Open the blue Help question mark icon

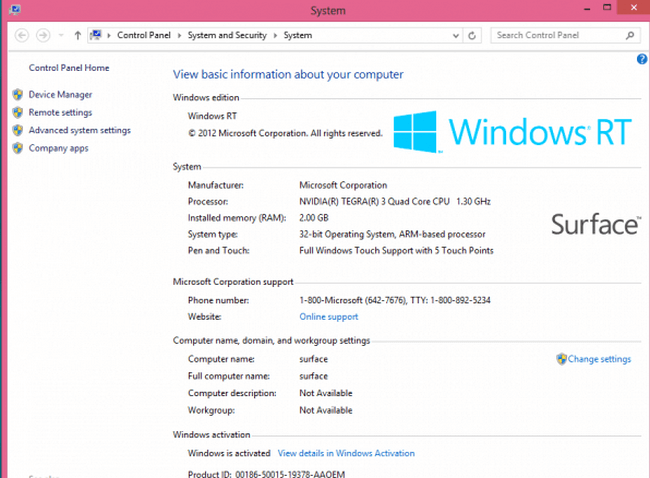coord(642,59)
